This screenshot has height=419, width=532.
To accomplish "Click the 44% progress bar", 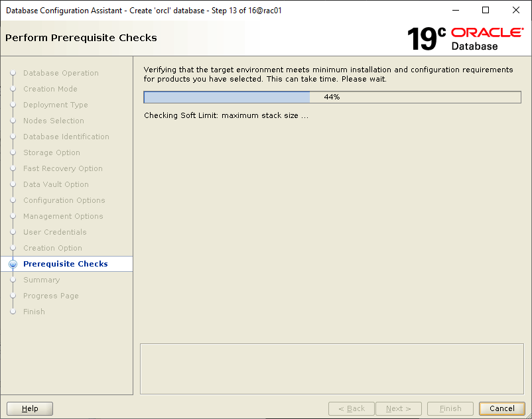I will [332, 97].
